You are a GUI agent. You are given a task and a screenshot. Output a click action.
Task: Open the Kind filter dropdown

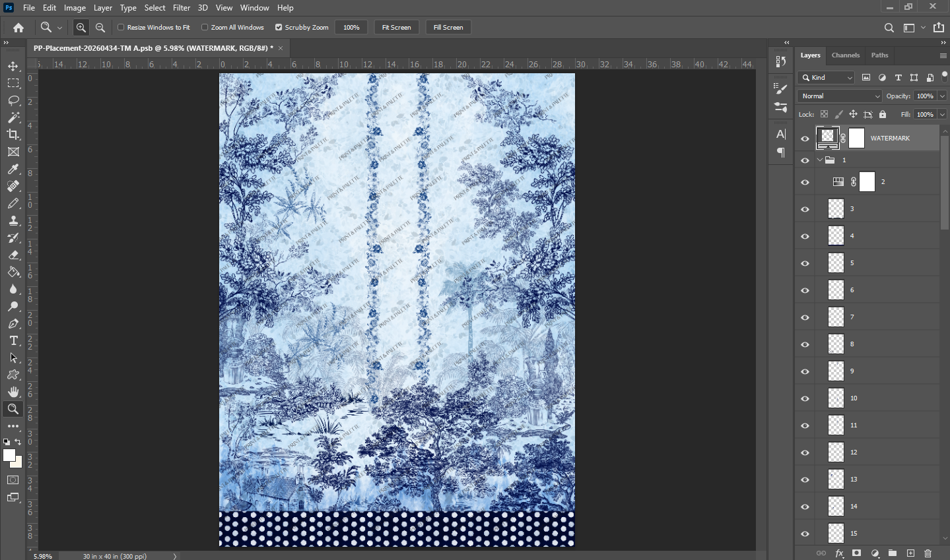827,78
